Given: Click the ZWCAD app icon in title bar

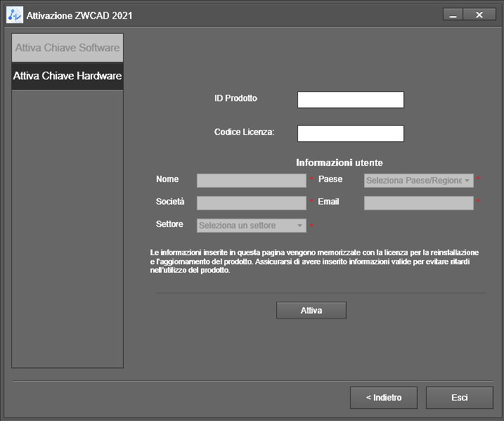Looking at the screenshot, I should pyautogui.click(x=15, y=15).
